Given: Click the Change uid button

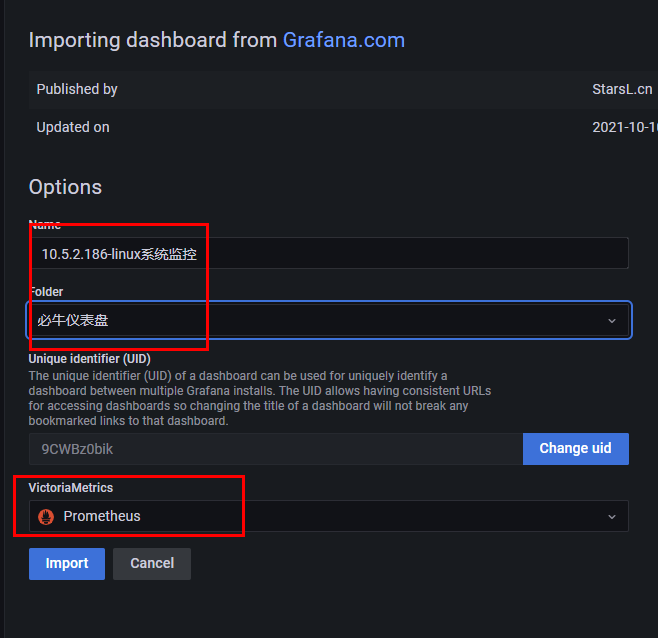Looking at the screenshot, I should pyautogui.click(x=575, y=449).
